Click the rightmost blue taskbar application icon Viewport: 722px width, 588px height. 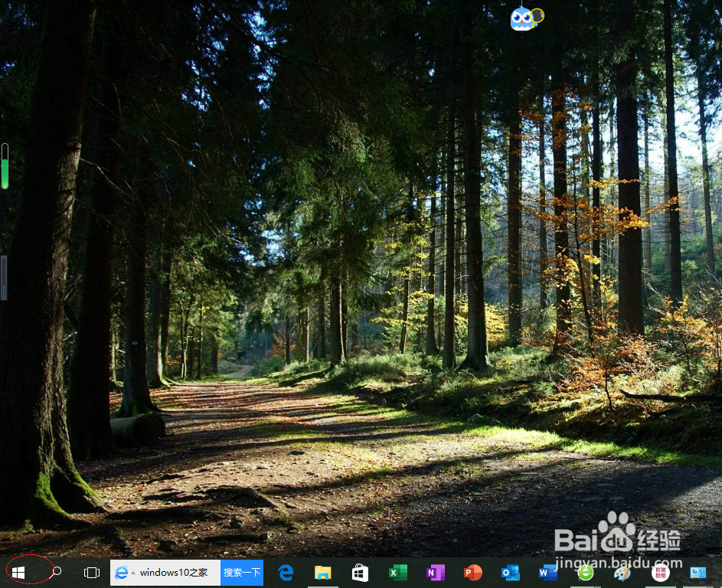pyautogui.click(x=697, y=572)
